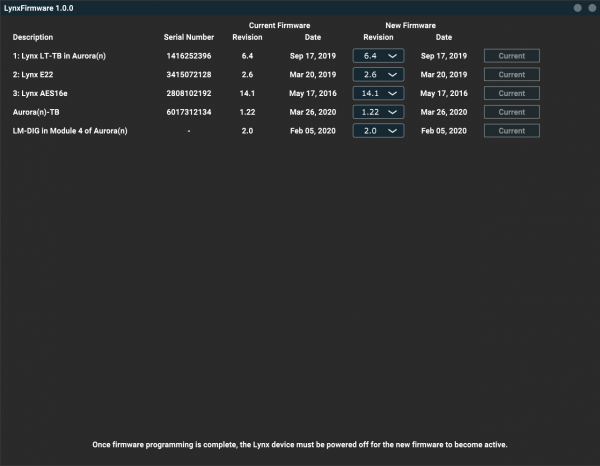The image size is (600, 466).
Task: Open the 2.6 revision dropdown for Lynx E22
Action: tap(378, 75)
